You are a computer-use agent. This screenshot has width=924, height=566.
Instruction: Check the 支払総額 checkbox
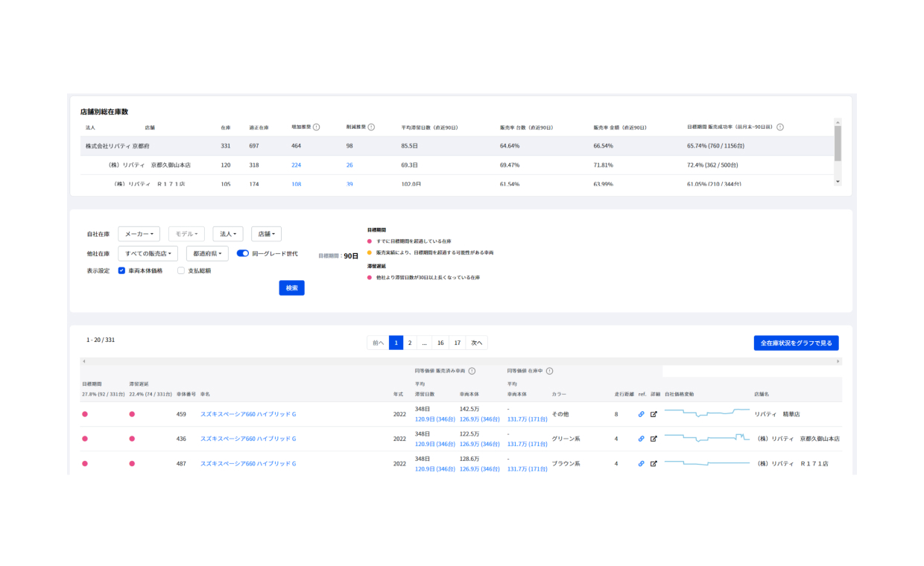[181, 271]
